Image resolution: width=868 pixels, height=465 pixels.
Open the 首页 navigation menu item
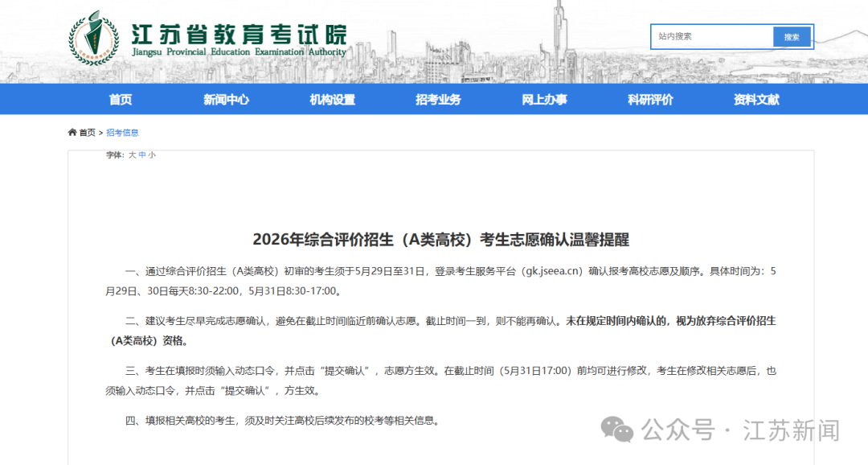[x=121, y=100]
